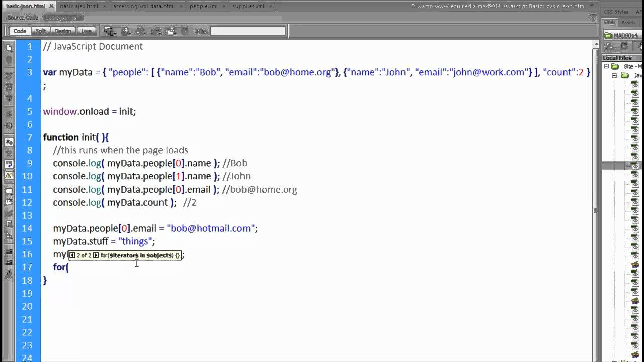Click '// JavaScript Document' comment on line 1

93,46
